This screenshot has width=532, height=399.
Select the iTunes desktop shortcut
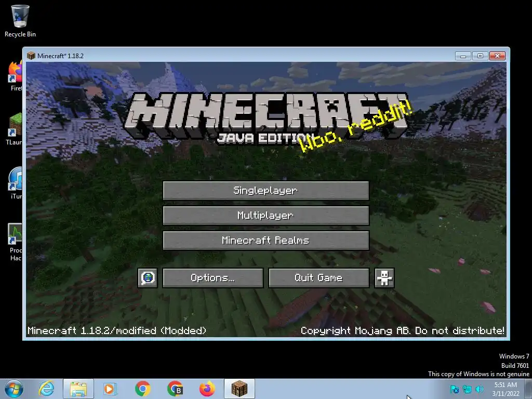click(x=15, y=183)
